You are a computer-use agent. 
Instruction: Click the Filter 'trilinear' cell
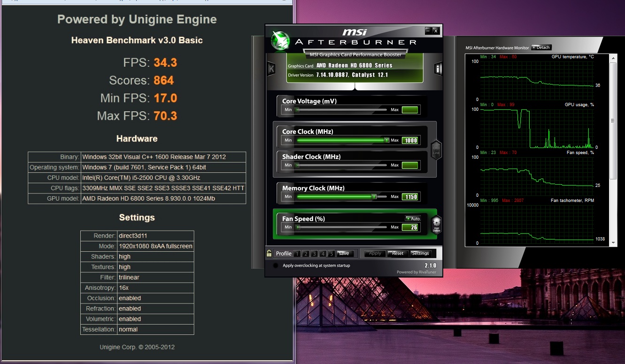pos(155,277)
